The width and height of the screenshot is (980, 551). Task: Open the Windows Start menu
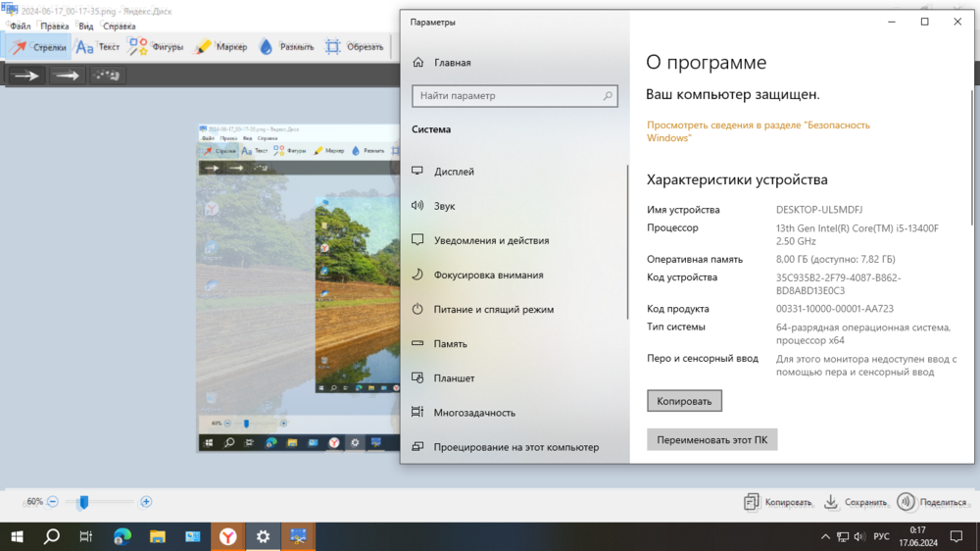coord(17,536)
